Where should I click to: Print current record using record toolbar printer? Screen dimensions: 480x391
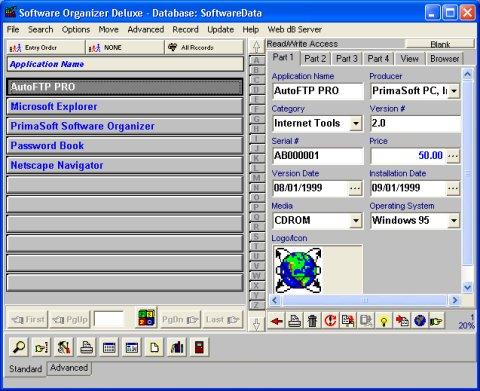click(x=295, y=321)
